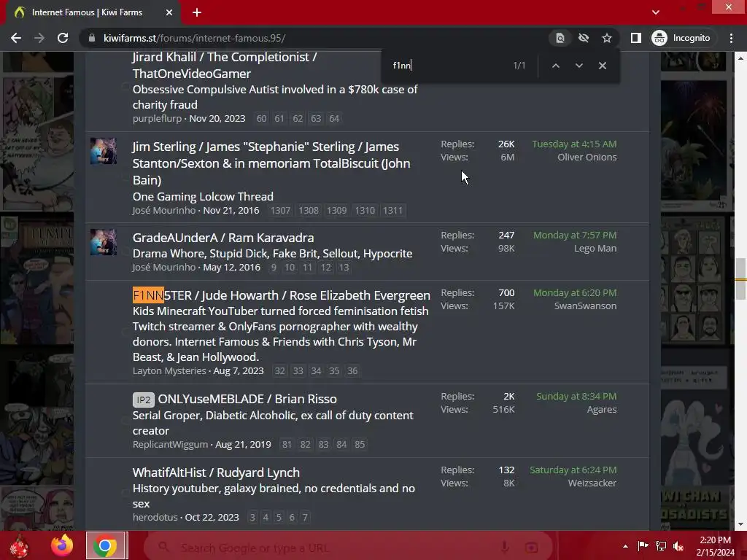Click the find-in-page text field
The height and width of the screenshot is (560, 747).
(x=448, y=66)
